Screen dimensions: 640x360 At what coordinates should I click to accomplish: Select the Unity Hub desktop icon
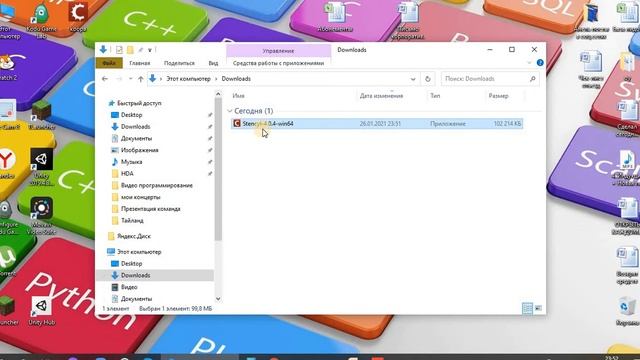(41, 310)
